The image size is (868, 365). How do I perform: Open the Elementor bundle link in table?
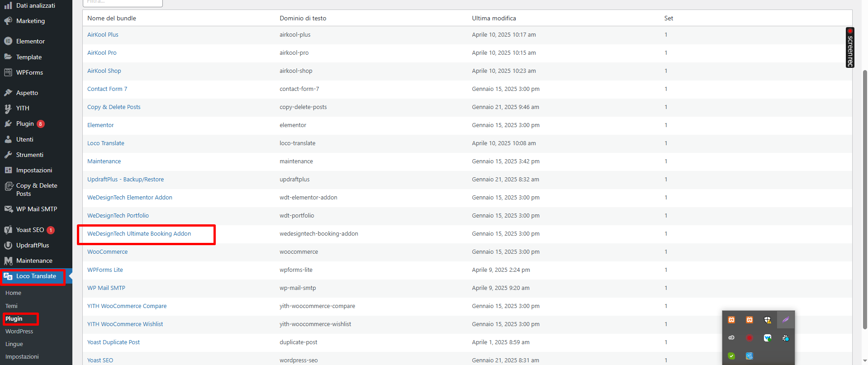point(100,125)
